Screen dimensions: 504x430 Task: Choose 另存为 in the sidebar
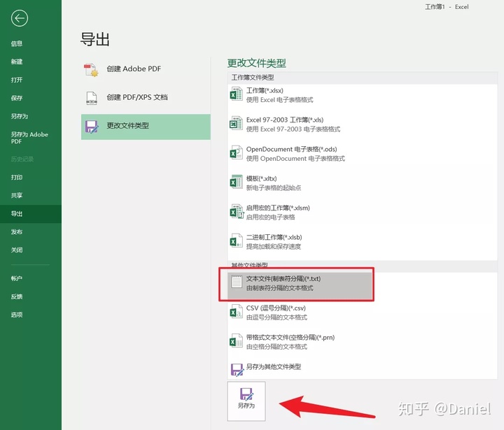20,116
